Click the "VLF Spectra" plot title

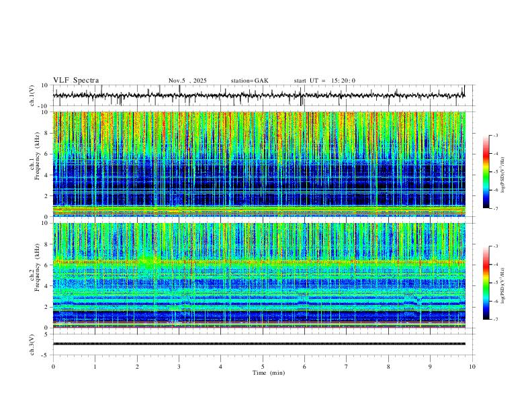click(76, 81)
